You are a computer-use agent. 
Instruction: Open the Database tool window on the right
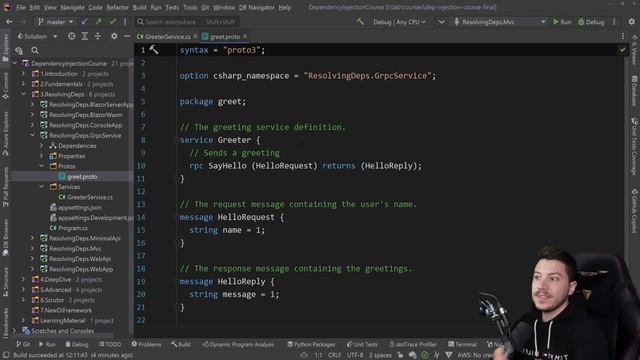click(x=634, y=91)
